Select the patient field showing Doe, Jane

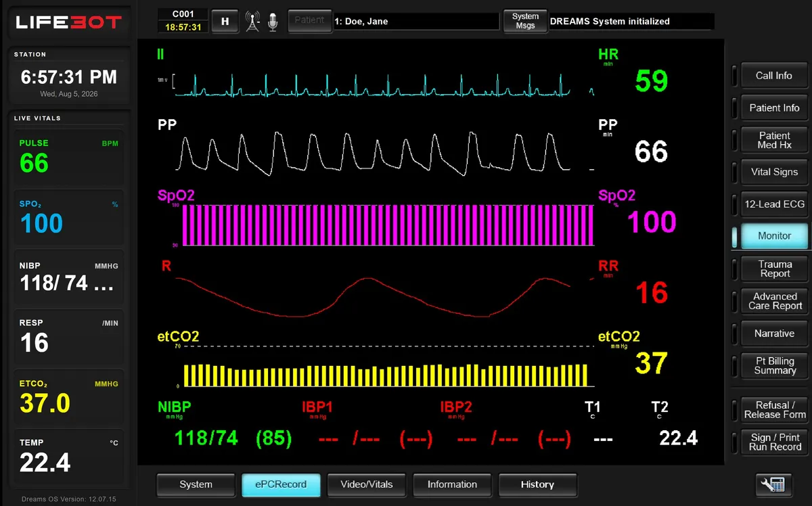(x=415, y=21)
